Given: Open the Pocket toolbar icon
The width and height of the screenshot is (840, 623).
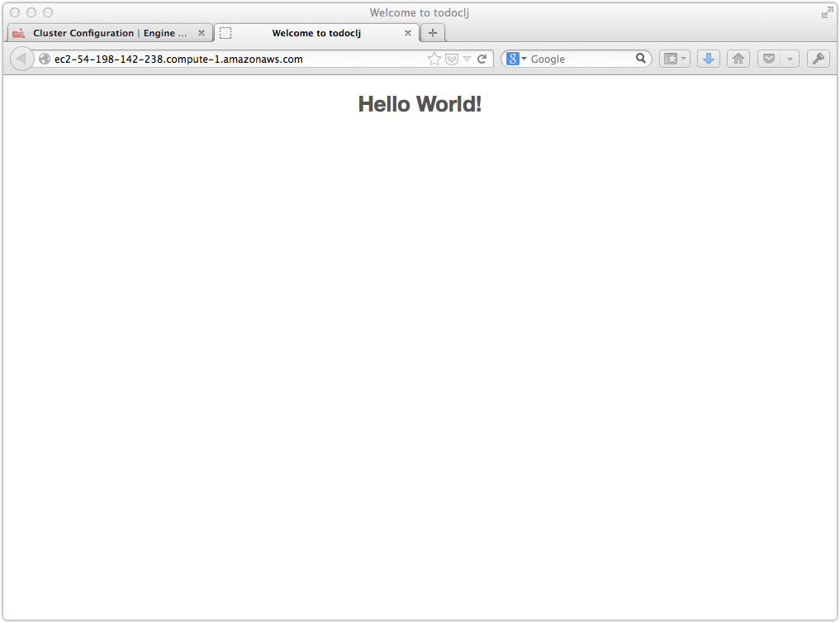Looking at the screenshot, I should [x=768, y=59].
